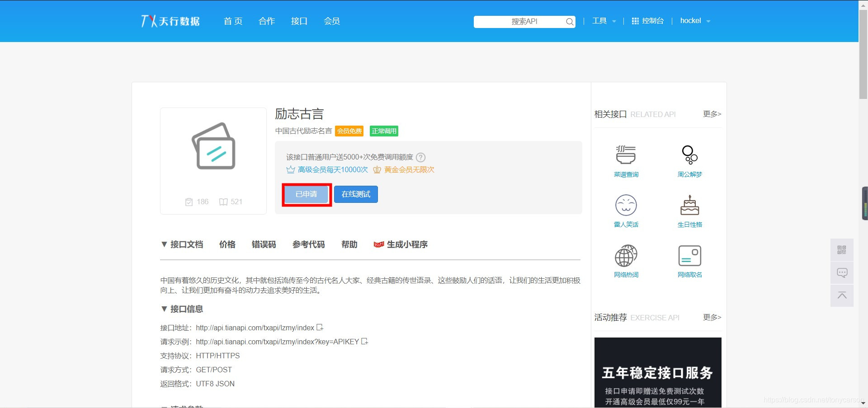The image size is (868, 408).
Task: Click the search magnifier icon
Action: [569, 21]
